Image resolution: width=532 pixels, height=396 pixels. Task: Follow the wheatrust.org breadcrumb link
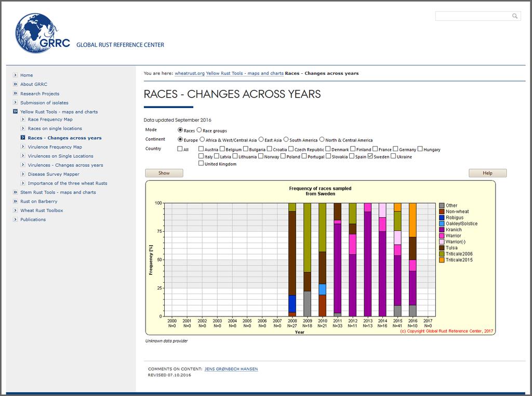[x=190, y=73]
